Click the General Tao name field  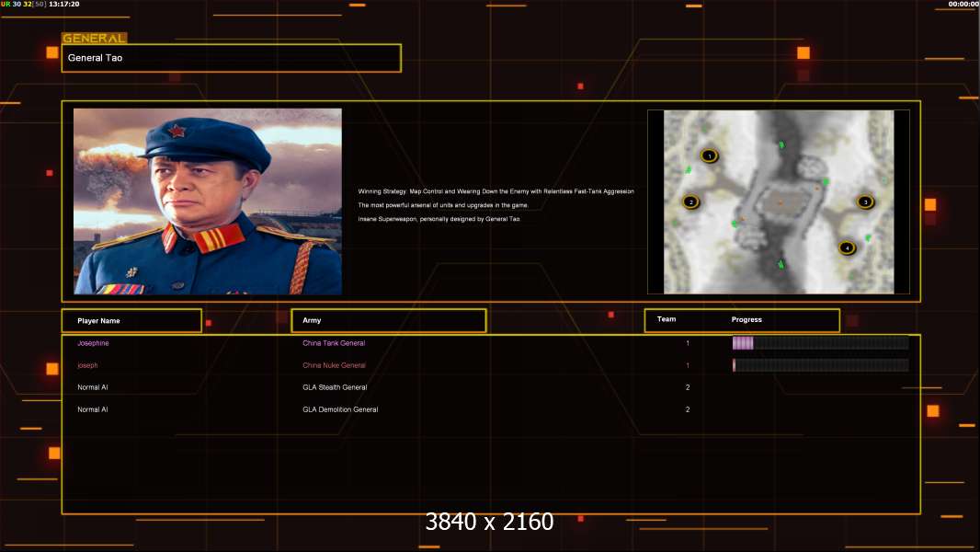232,58
